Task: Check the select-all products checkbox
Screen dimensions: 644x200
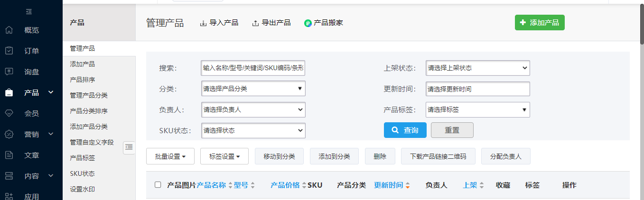Action: click(158, 185)
